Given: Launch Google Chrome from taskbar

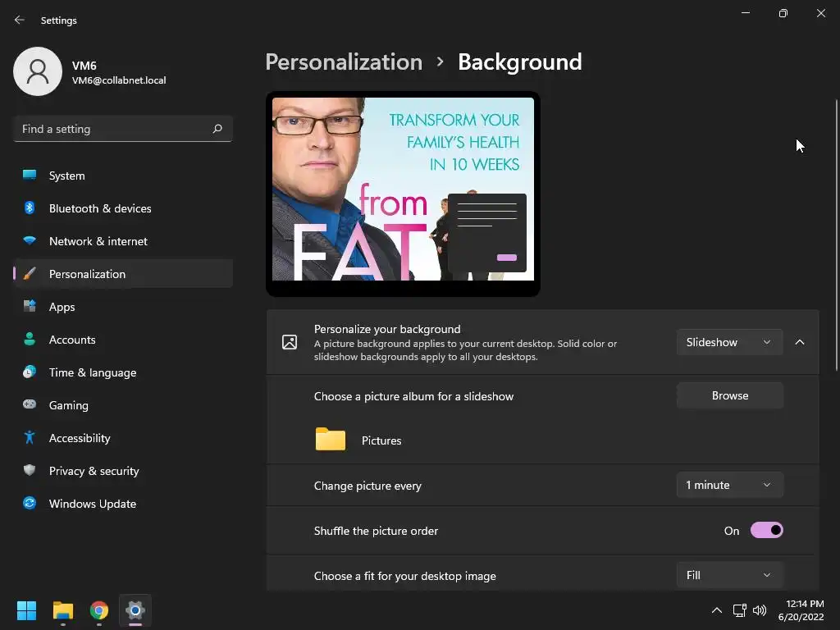Looking at the screenshot, I should coord(99,610).
